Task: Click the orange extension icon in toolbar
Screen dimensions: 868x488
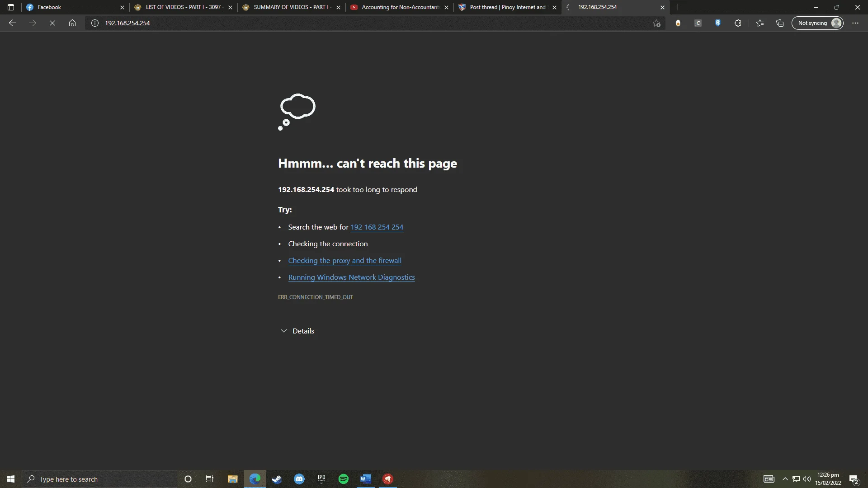Action: [x=678, y=23]
